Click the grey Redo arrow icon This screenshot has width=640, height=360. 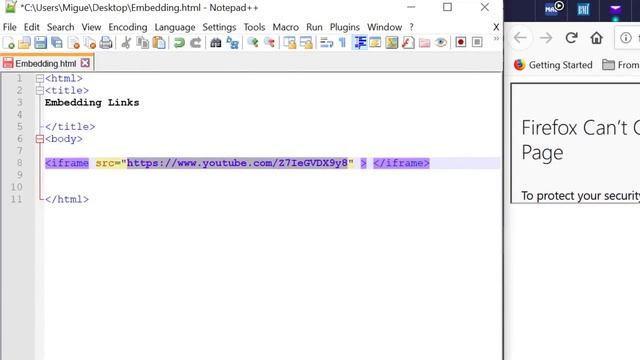[196, 42]
